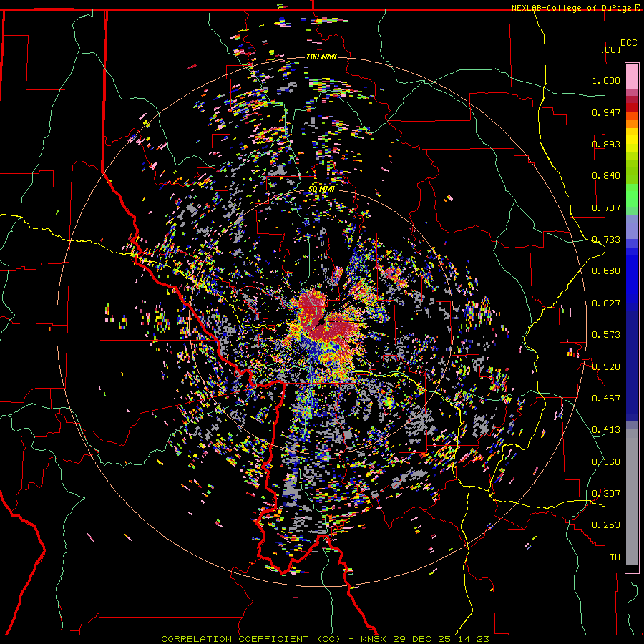This screenshot has height=644, width=644.
Task: Click the 0.413 scale value
Action: pyautogui.click(x=606, y=430)
